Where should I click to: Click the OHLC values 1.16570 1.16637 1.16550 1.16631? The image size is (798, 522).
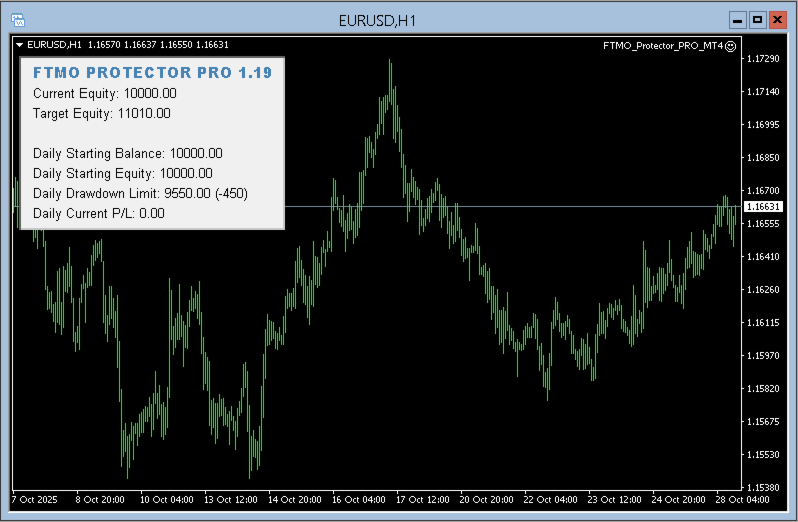pyautogui.click(x=158, y=45)
